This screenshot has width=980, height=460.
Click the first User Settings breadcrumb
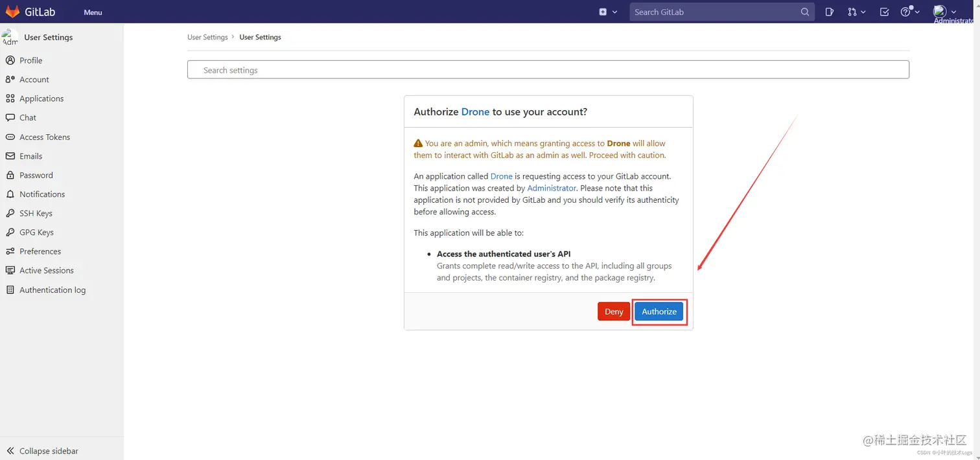pyautogui.click(x=207, y=38)
